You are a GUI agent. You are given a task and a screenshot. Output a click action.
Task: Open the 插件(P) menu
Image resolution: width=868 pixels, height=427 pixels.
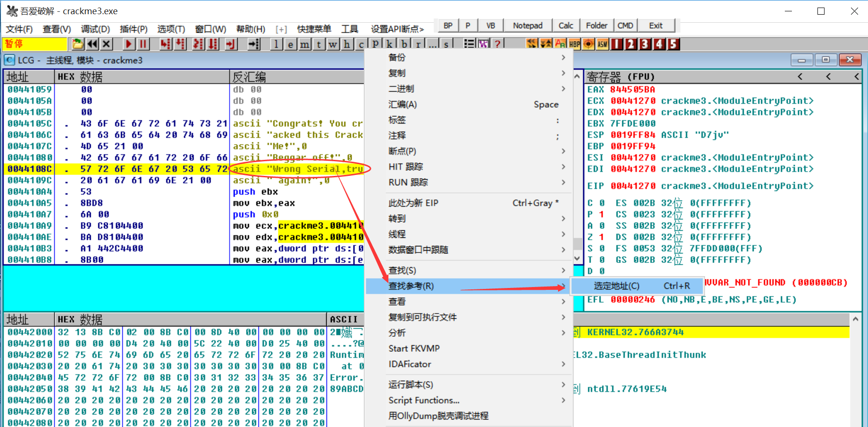click(x=134, y=29)
